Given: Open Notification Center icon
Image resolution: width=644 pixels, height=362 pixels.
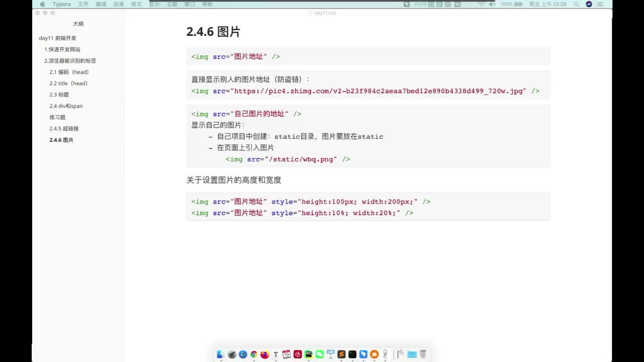Looking at the screenshot, I should point(601,4).
